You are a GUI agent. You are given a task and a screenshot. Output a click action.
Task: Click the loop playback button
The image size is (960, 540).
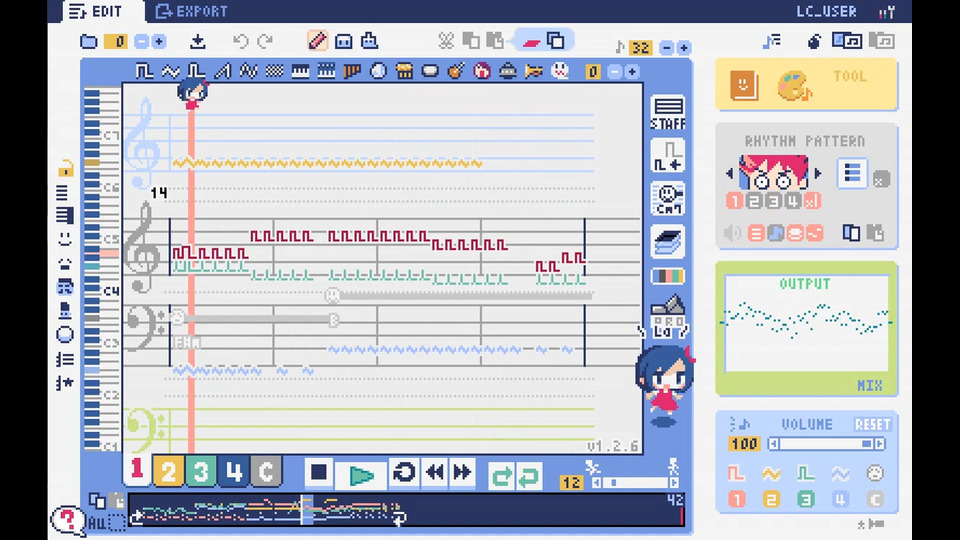pos(403,472)
